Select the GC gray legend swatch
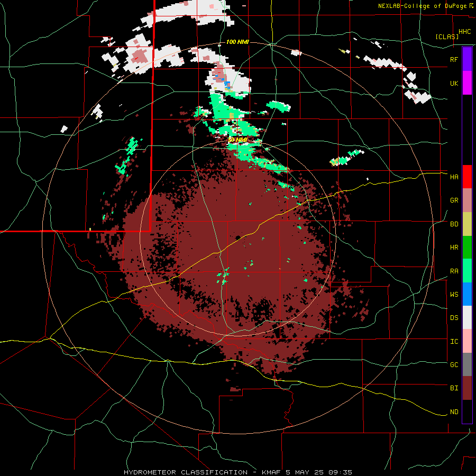 click(x=467, y=364)
